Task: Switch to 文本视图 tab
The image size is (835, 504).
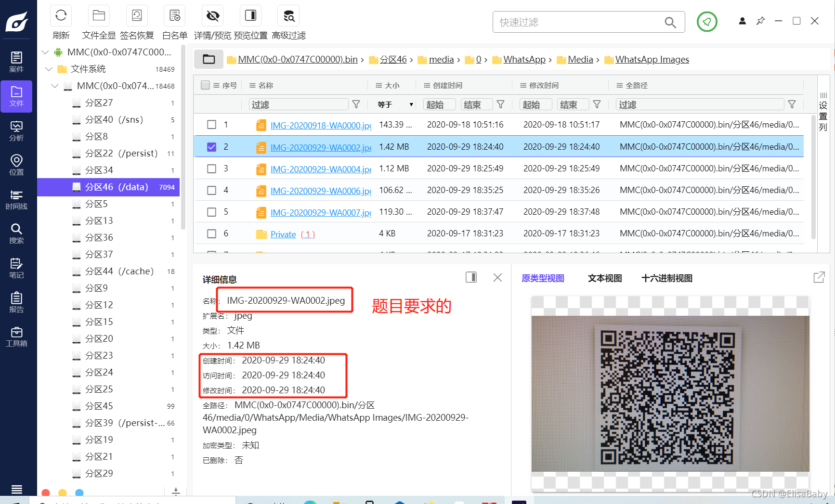Action: [605, 278]
